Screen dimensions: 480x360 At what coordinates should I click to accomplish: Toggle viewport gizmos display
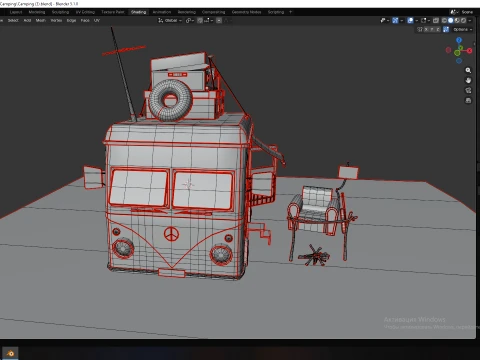pos(395,20)
